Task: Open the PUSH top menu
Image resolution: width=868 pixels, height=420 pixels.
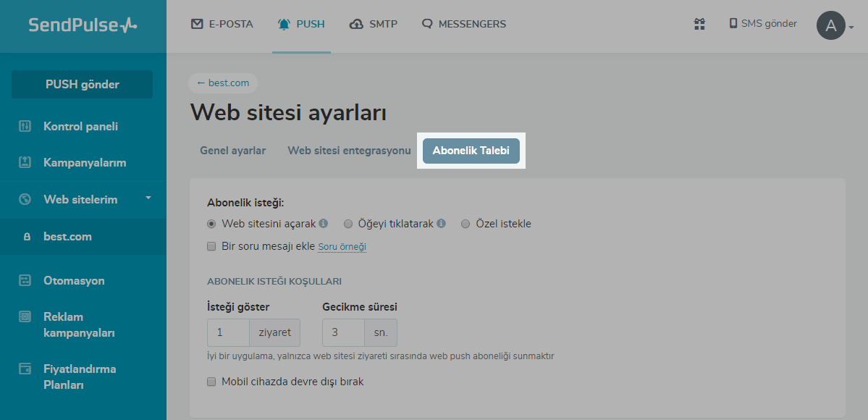Action: (x=301, y=25)
